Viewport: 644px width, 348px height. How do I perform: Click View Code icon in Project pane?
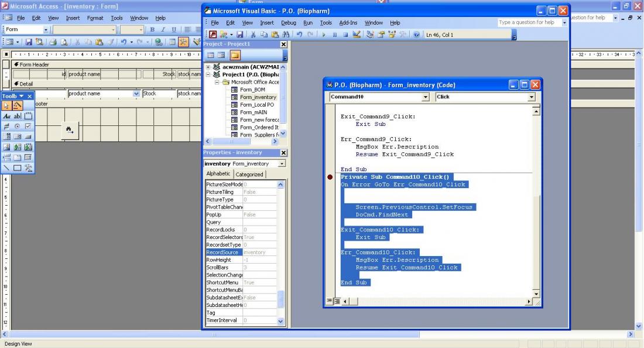click(211, 55)
